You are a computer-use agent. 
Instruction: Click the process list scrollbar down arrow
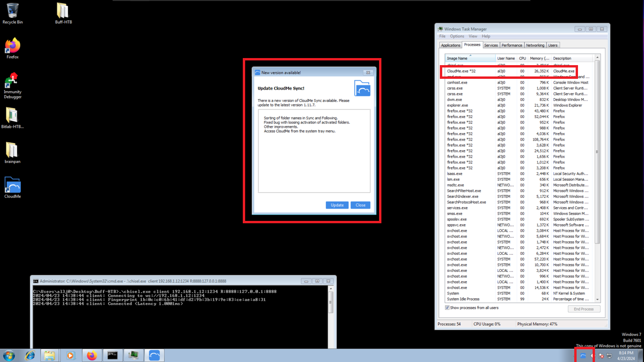[x=597, y=299]
